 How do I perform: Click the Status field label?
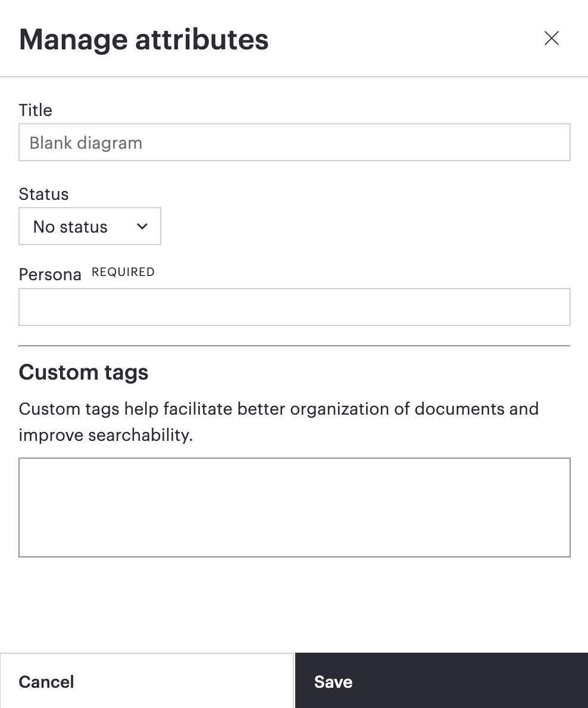pos(44,194)
